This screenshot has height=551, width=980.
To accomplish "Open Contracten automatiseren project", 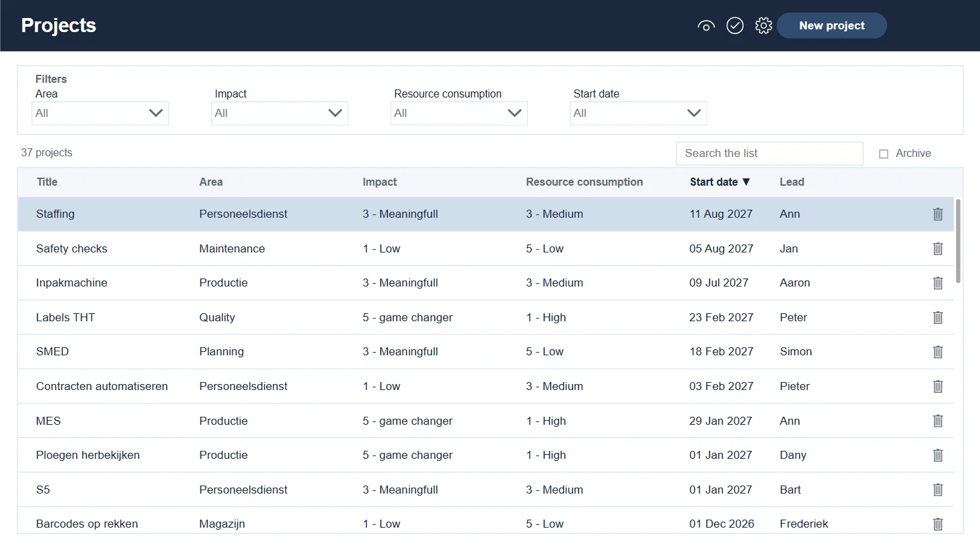I will pos(102,386).
